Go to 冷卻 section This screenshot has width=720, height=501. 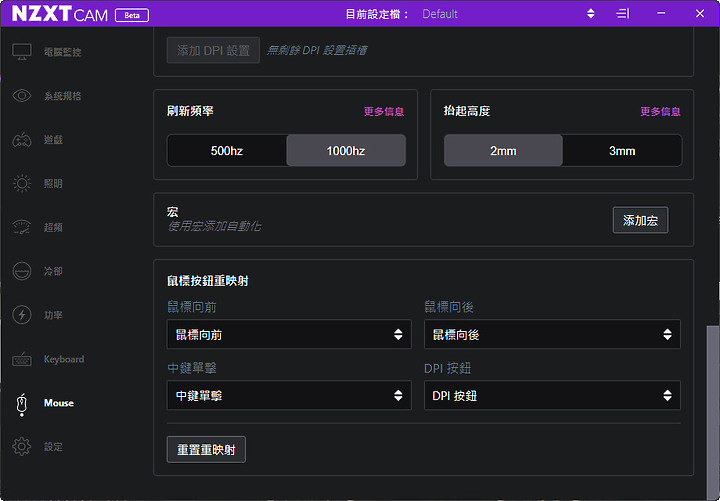coord(53,271)
